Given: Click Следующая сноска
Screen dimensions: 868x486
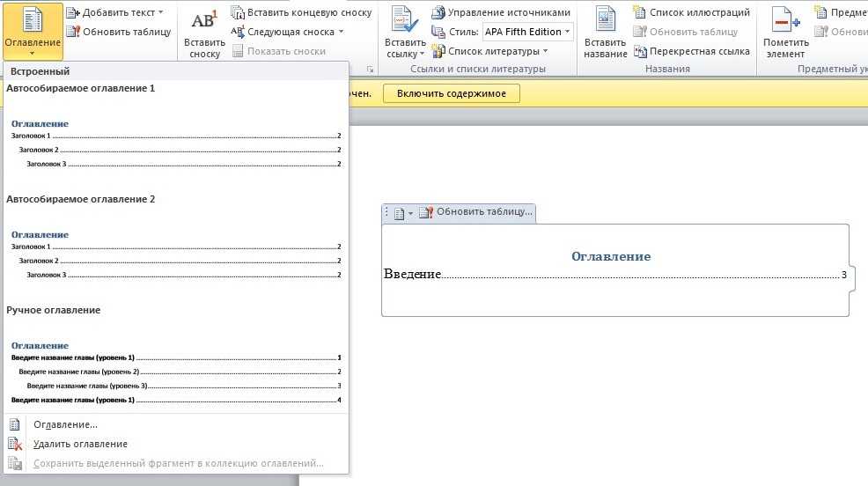Looking at the screenshot, I should point(283,32).
